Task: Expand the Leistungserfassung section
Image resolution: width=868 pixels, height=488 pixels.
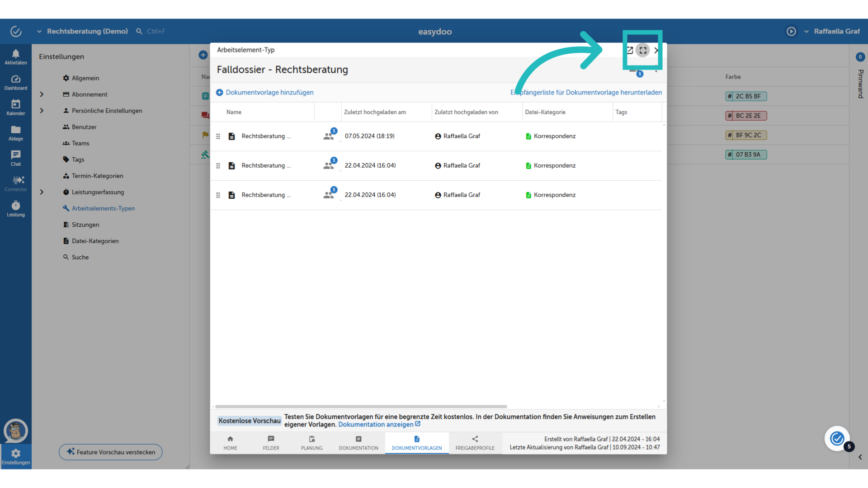Action: tap(42, 192)
